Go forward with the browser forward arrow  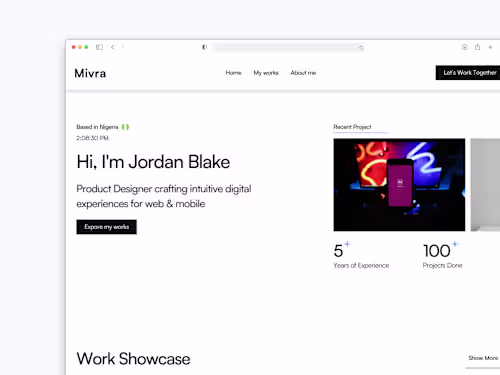[123, 47]
